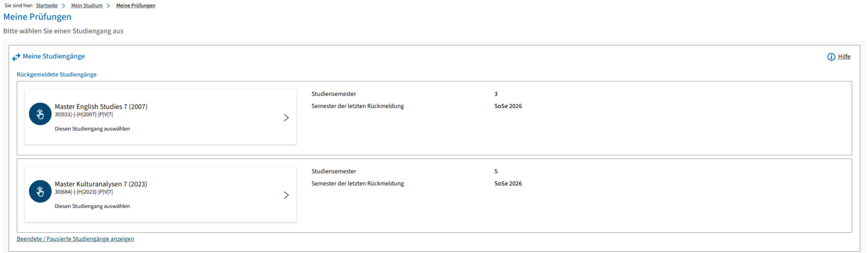Click the code line 30|931|-|-|H|2007
Screen dimensions: 868x253
[84, 114]
